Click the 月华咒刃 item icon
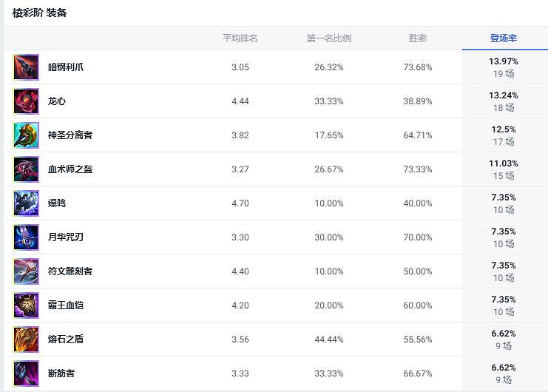The width and height of the screenshot is (548, 392). coord(26,237)
